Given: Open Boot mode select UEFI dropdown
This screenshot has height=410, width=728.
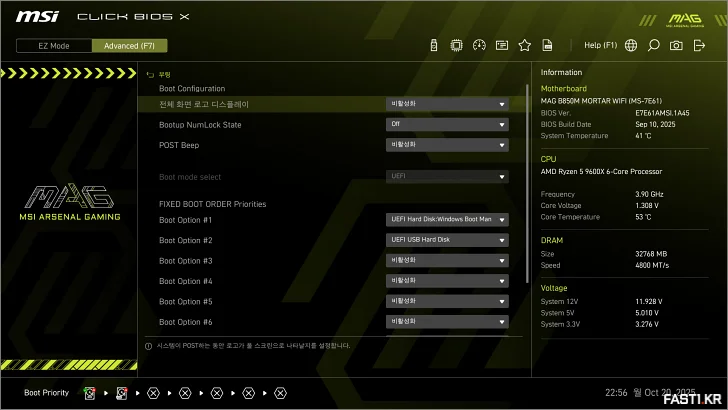Looking at the screenshot, I should point(447,176).
